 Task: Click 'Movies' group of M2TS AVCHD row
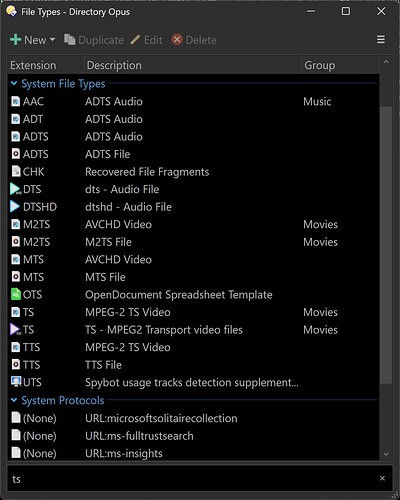click(320, 224)
